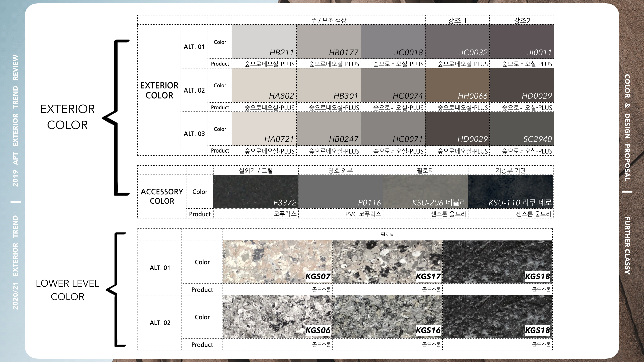Open the Color & Design Proposal section

click(x=627, y=127)
